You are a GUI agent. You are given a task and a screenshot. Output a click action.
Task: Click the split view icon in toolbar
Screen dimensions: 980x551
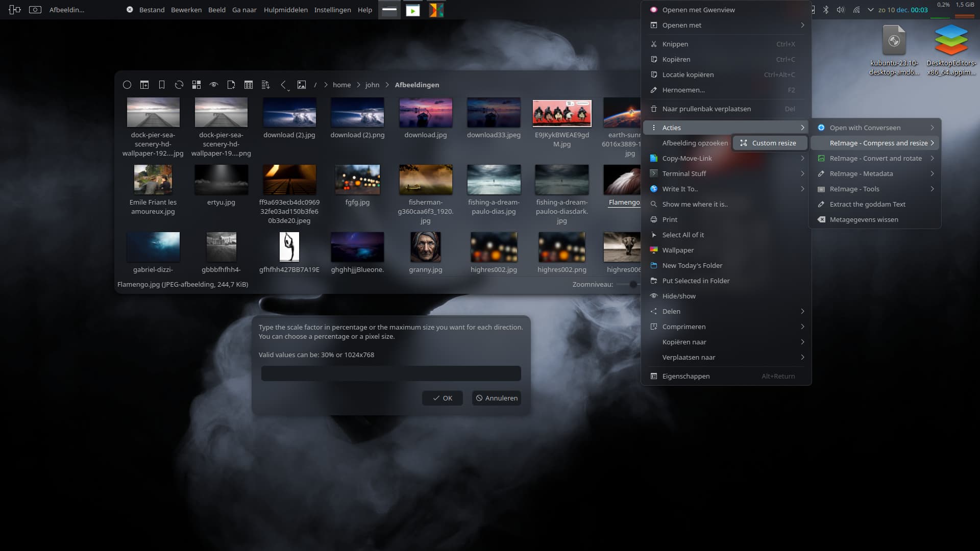(144, 85)
